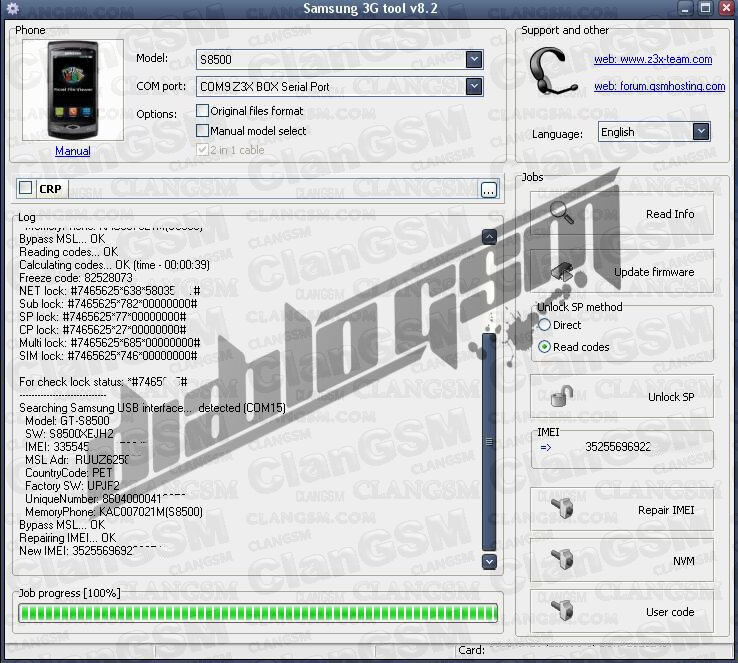
Task: Click the Model: GT-S8500 log line
Action: tap(67, 421)
